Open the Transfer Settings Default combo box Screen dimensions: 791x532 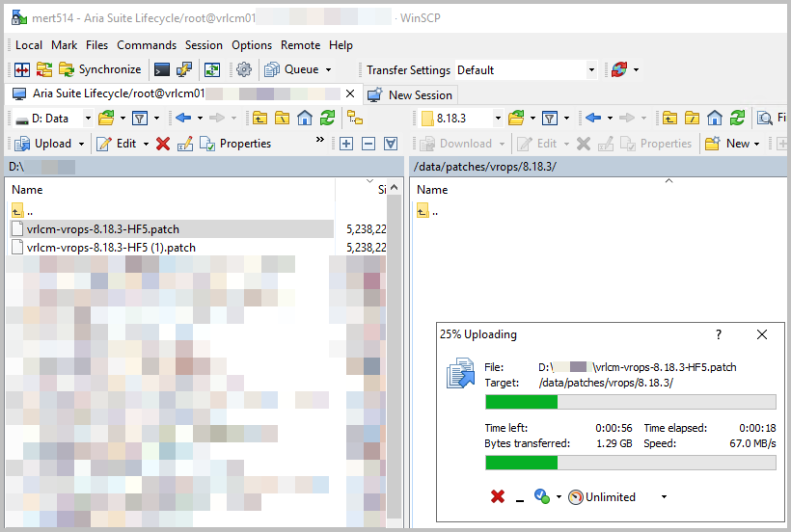526,70
